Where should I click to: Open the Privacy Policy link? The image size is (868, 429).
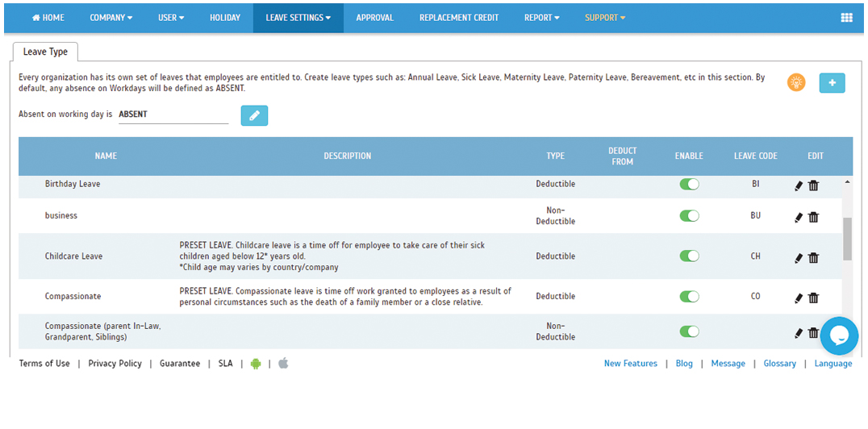115,364
